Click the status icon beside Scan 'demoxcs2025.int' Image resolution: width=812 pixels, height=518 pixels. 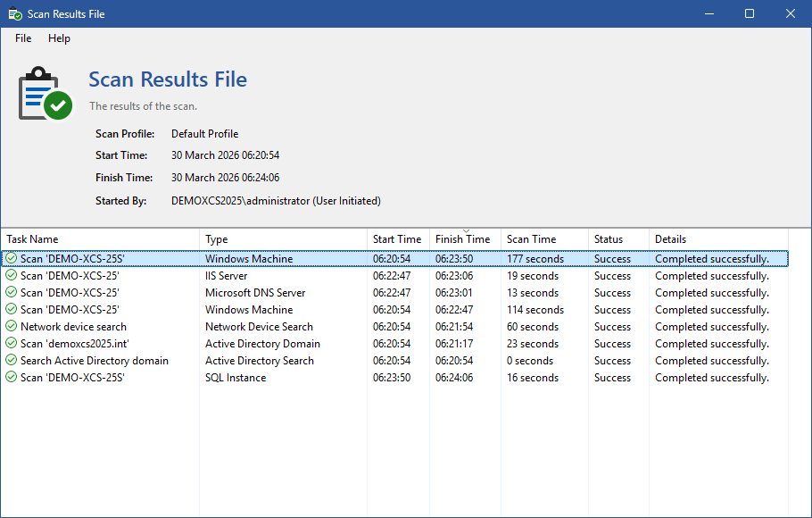click(11, 344)
